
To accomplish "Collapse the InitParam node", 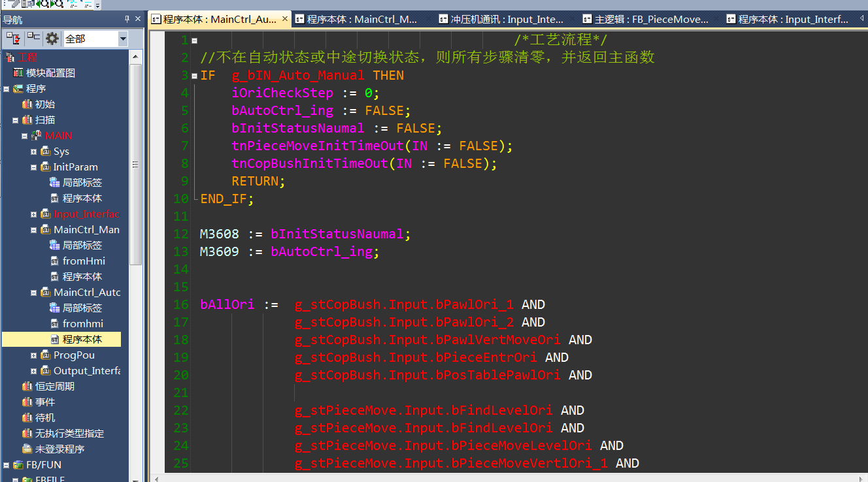I will 34,167.
